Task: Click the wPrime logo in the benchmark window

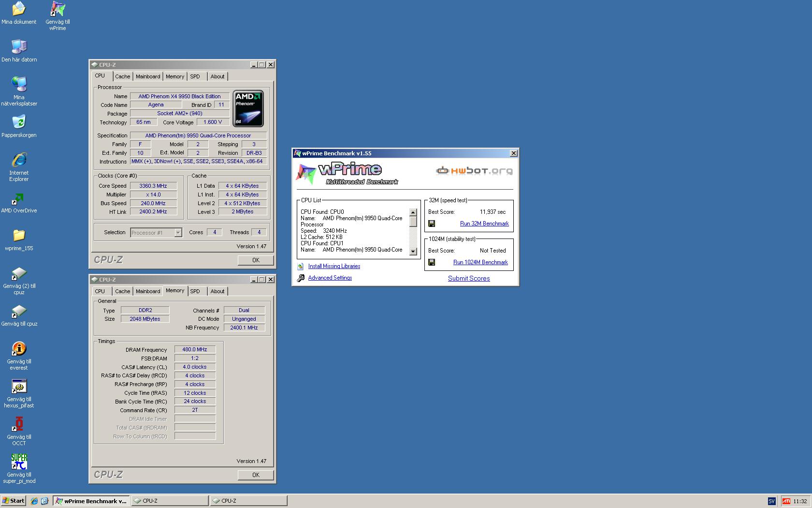Action: pos(347,174)
